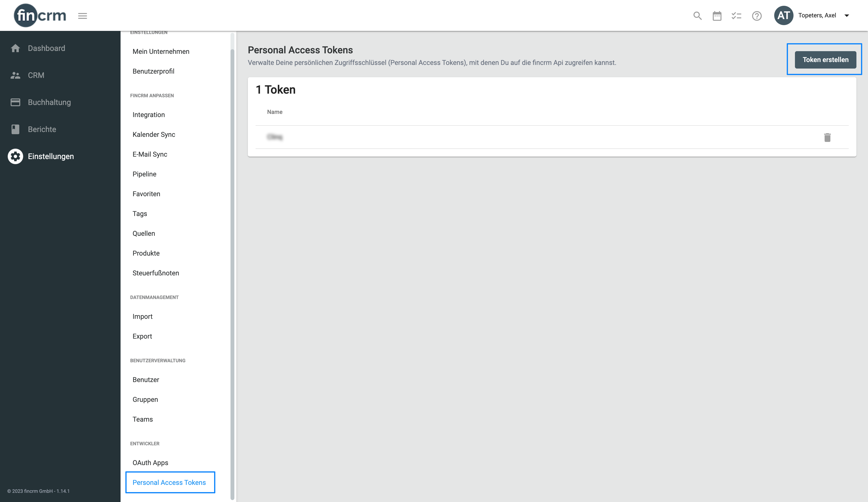This screenshot has width=868, height=502.
Task: Collapse the sidebar with the hamburger icon
Action: point(82,15)
